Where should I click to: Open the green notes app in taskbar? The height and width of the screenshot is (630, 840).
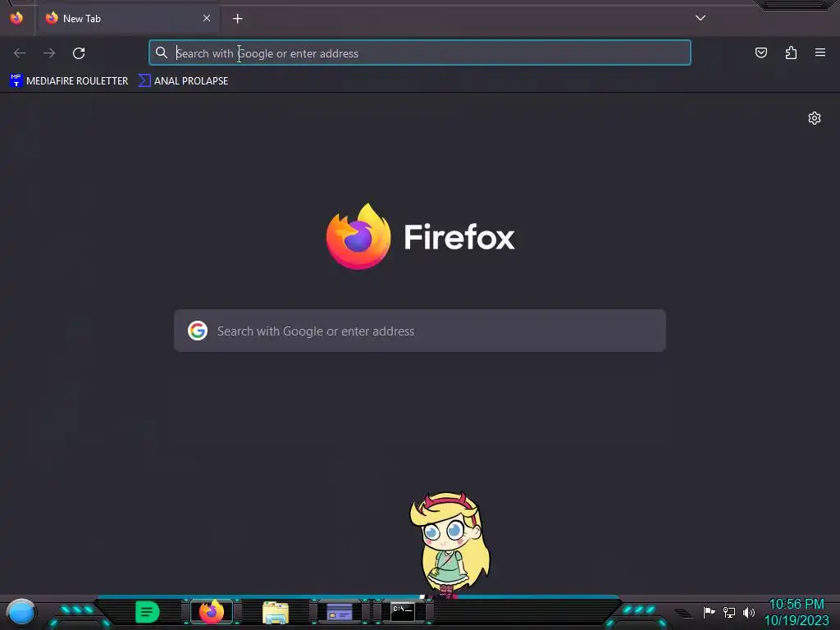148,612
